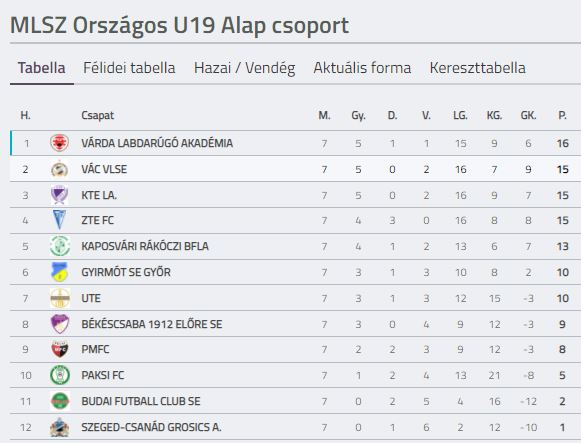Click the Paksi FC green round logo

[60, 375]
